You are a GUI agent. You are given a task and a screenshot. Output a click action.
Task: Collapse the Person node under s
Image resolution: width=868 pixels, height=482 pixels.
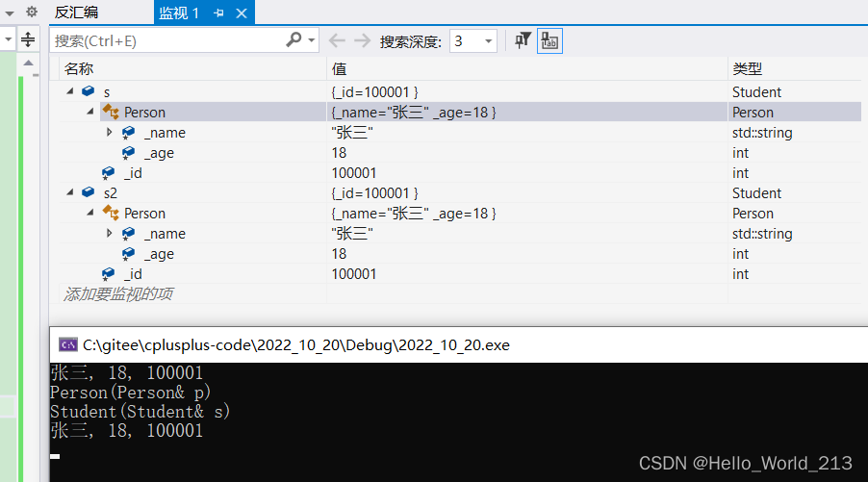click(90, 112)
